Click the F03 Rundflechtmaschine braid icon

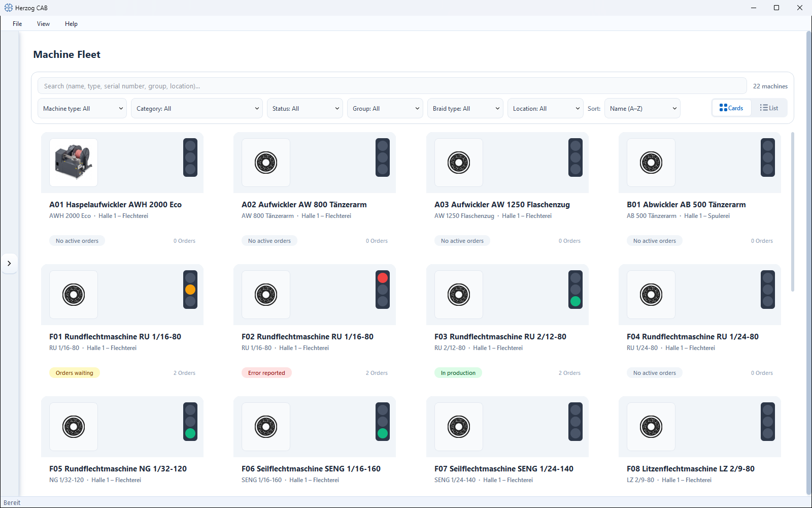[459, 295]
